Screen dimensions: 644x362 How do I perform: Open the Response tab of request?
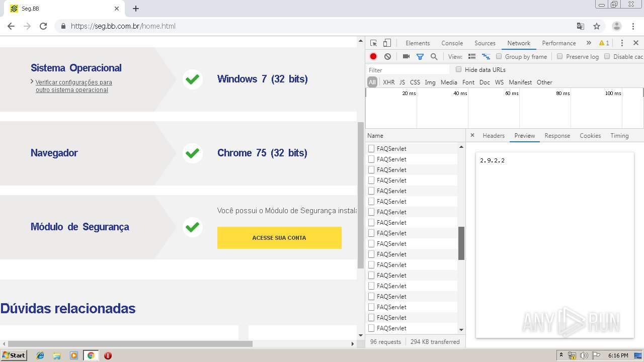tap(557, 136)
